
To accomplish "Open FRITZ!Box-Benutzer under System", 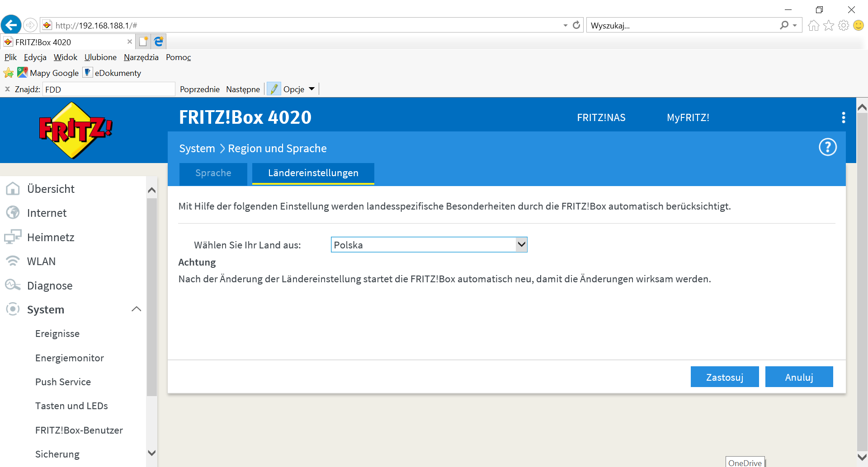I will click(x=79, y=430).
